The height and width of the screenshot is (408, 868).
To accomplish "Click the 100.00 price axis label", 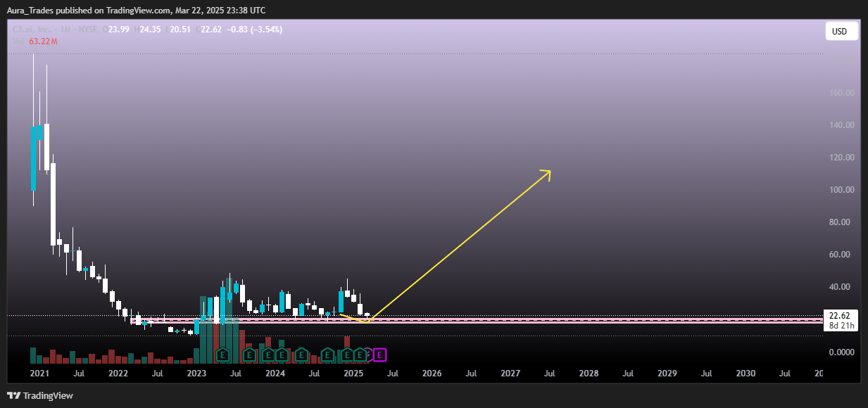I will tap(841, 190).
